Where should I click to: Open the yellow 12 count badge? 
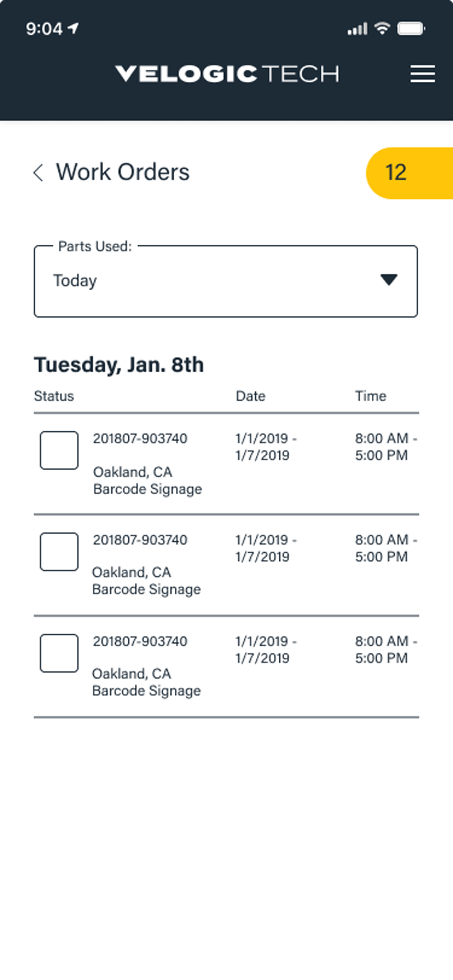[409, 173]
